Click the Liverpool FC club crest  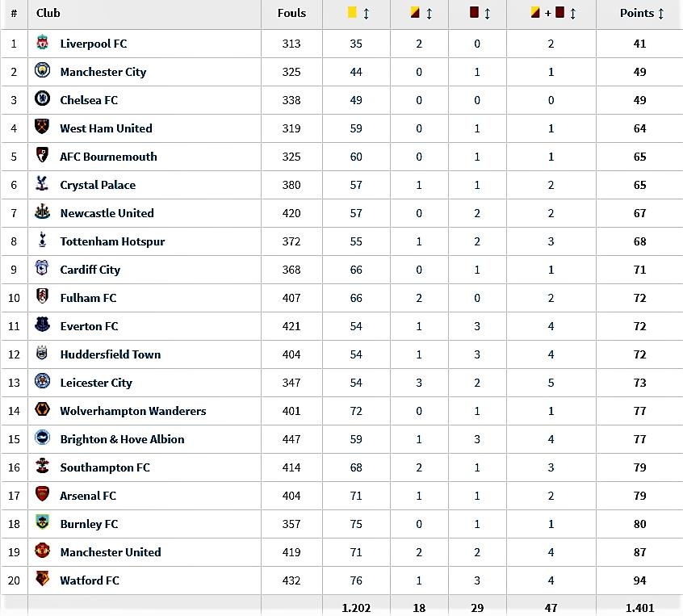coord(42,44)
